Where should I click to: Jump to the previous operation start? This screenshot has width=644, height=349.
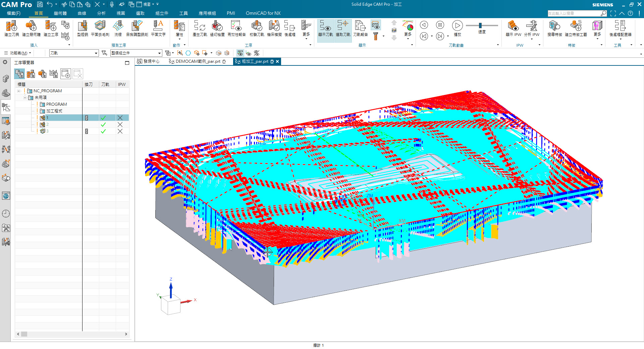pos(424,36)
